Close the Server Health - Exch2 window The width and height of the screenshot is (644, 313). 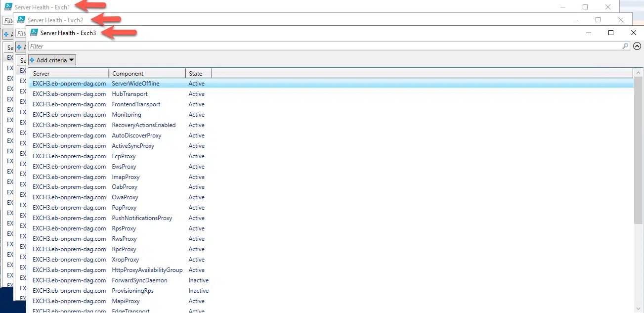[621, 20]
